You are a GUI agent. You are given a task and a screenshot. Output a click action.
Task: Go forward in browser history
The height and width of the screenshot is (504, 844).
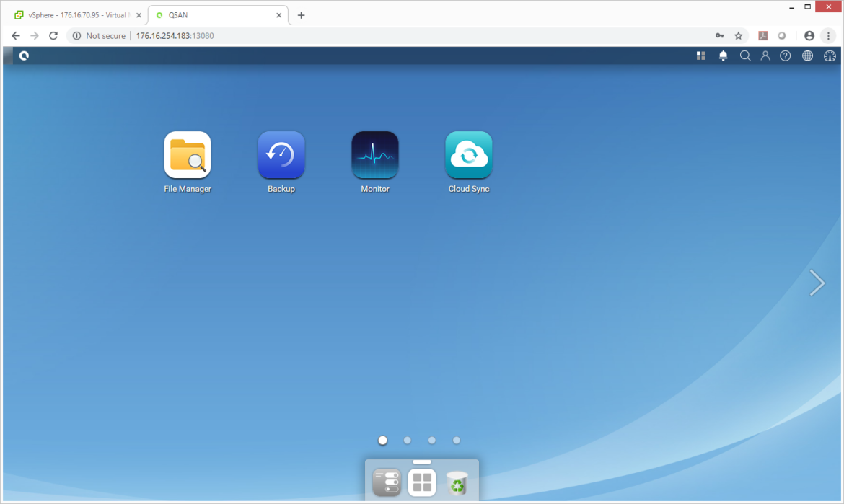(35, 35)
